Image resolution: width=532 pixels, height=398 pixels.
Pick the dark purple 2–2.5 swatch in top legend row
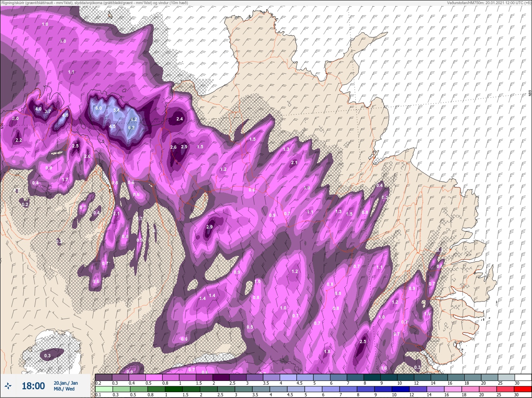222,377
